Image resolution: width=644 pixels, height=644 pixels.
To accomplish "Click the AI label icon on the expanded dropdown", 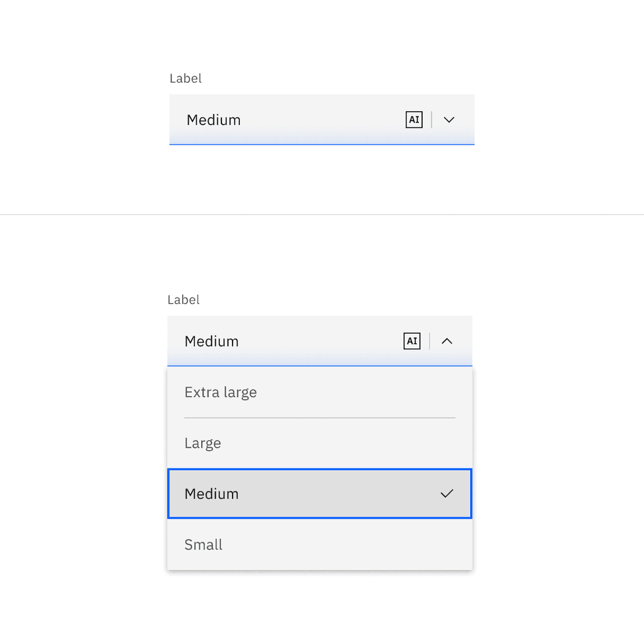I will tap(412, 341).
